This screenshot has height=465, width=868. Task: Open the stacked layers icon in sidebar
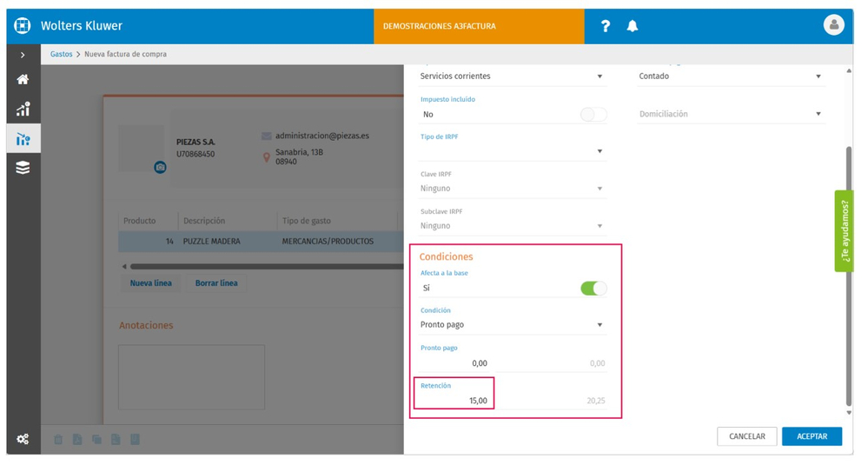click(x=23, y=168)
